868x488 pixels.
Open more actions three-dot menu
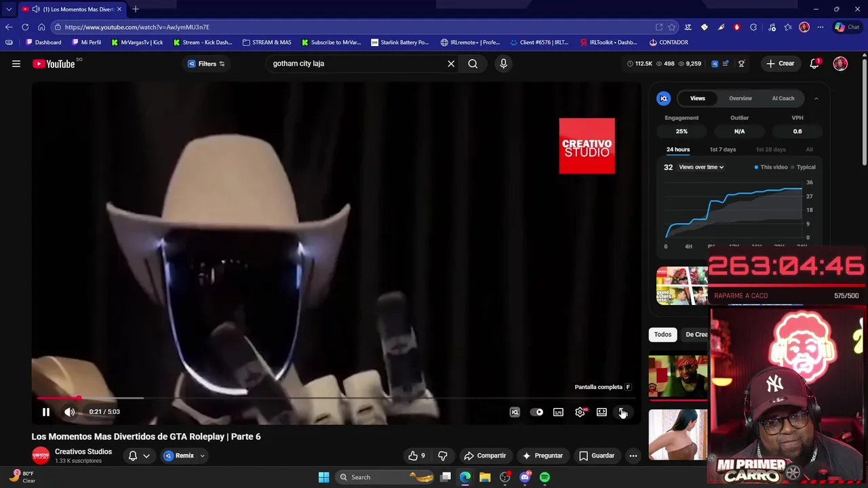(633, 455)
